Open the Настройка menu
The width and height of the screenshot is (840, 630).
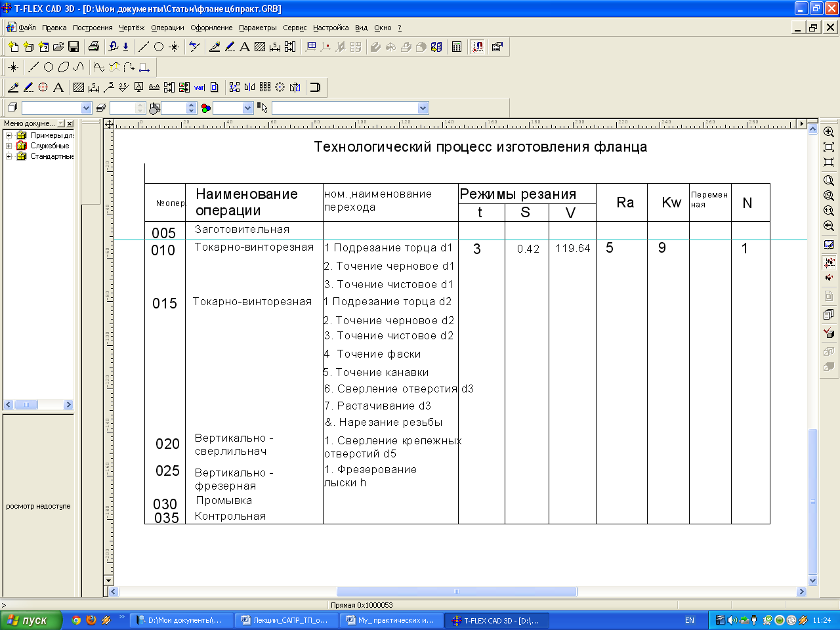(331, 28)
